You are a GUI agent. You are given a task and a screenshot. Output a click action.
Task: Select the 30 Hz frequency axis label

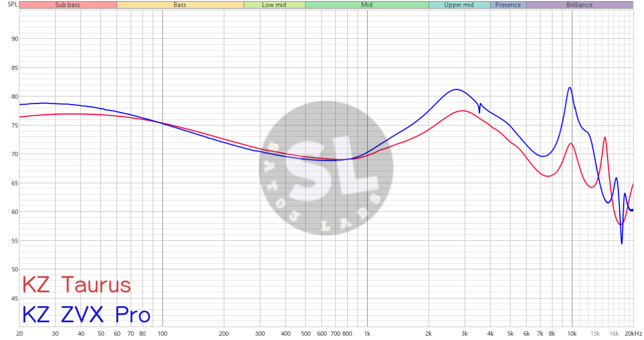(56, 333)
